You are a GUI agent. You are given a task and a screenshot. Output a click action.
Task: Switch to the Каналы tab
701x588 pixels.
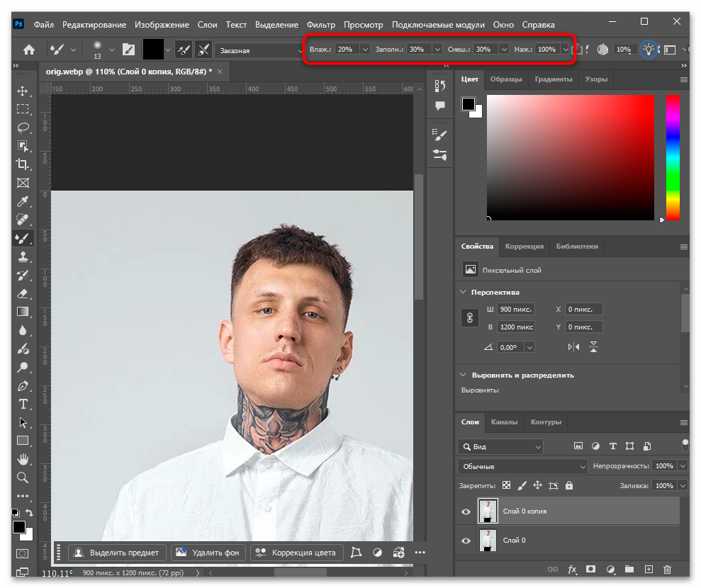click(504, 422)
